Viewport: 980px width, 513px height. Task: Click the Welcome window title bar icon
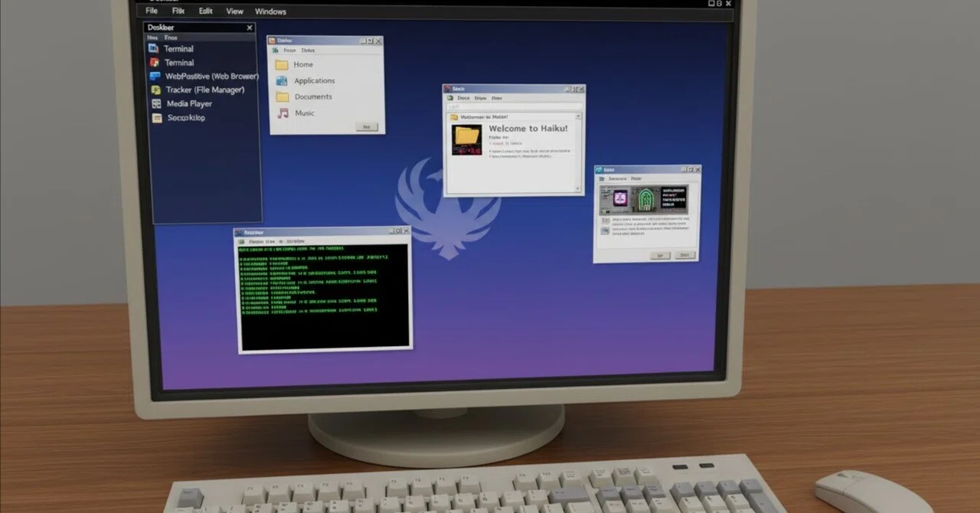[x=448, y=89]
